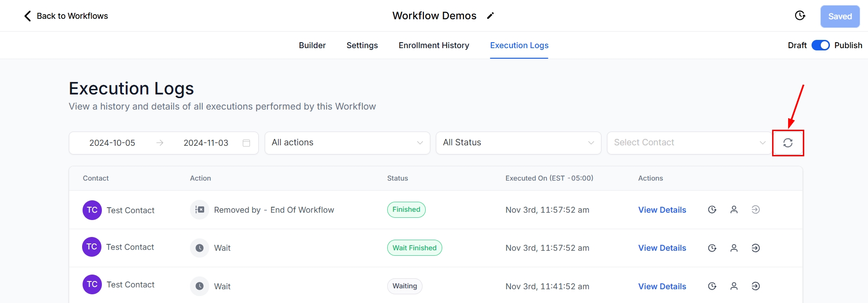Click person icon in the Finished row
The height and width of the screenshot is (303, 868).
click(x=734, y=210)
